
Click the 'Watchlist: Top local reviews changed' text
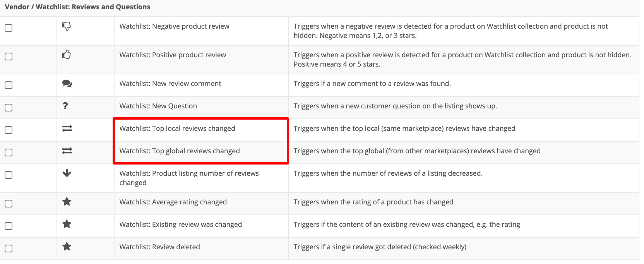(177, 129)
